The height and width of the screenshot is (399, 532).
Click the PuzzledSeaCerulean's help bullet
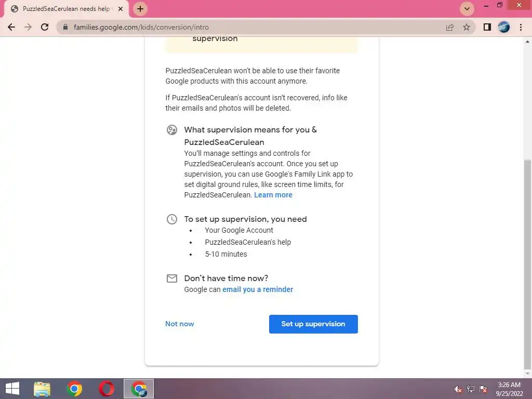[x=248, y=242]
